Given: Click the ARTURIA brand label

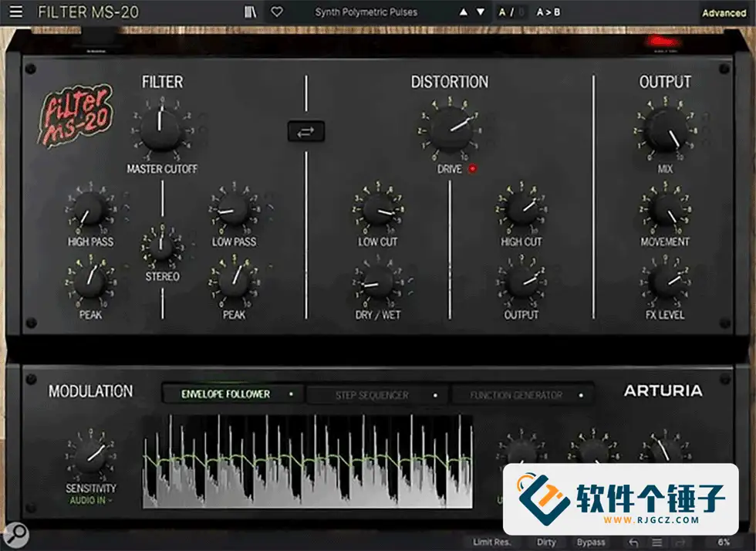Looking at the screenshot, I should 663,390.
